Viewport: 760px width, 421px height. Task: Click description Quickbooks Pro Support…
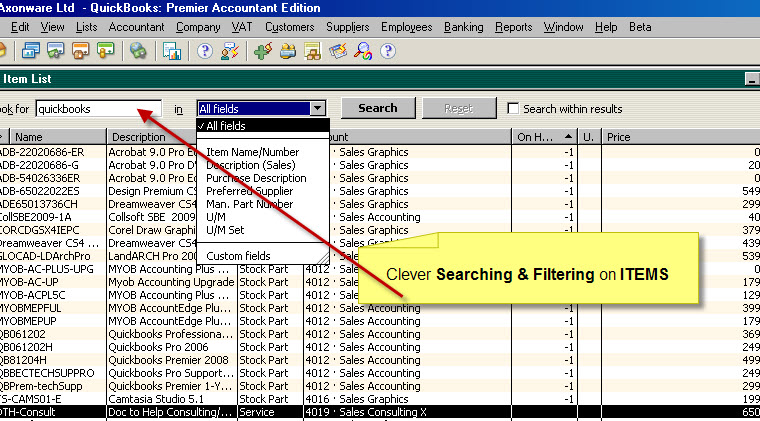click(171, 373)
